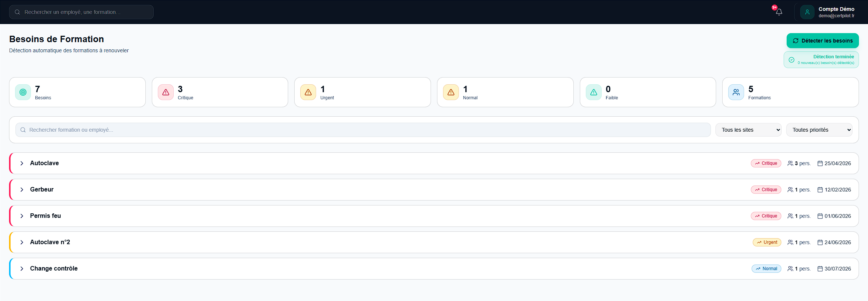
Task: Select the 3 Critique summary card
Action: pos(220,92)
